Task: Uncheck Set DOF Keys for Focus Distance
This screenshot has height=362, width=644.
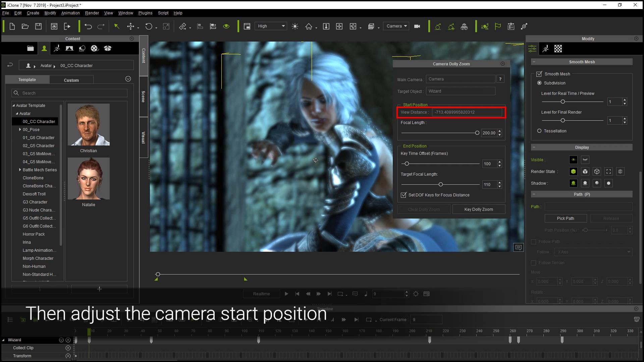Action: tap(404, 195)
